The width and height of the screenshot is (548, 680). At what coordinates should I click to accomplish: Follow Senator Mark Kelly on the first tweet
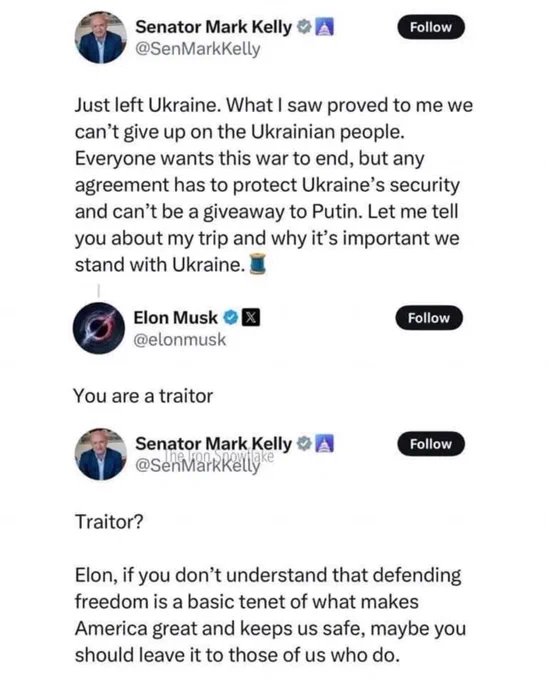click(x=431, y=27)
